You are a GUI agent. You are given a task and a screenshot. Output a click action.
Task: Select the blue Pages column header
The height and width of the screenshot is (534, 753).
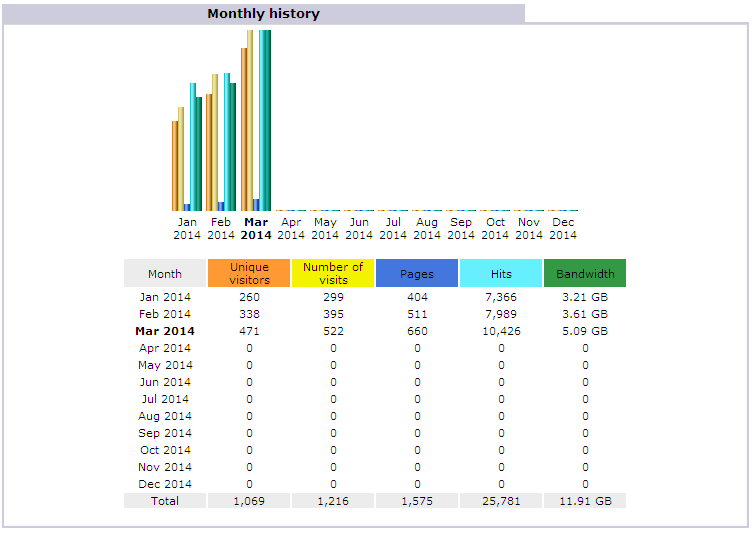click(417, 273)
